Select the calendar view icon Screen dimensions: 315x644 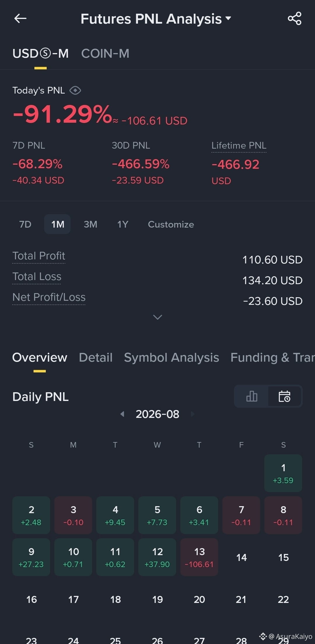[x=285, y=396]
